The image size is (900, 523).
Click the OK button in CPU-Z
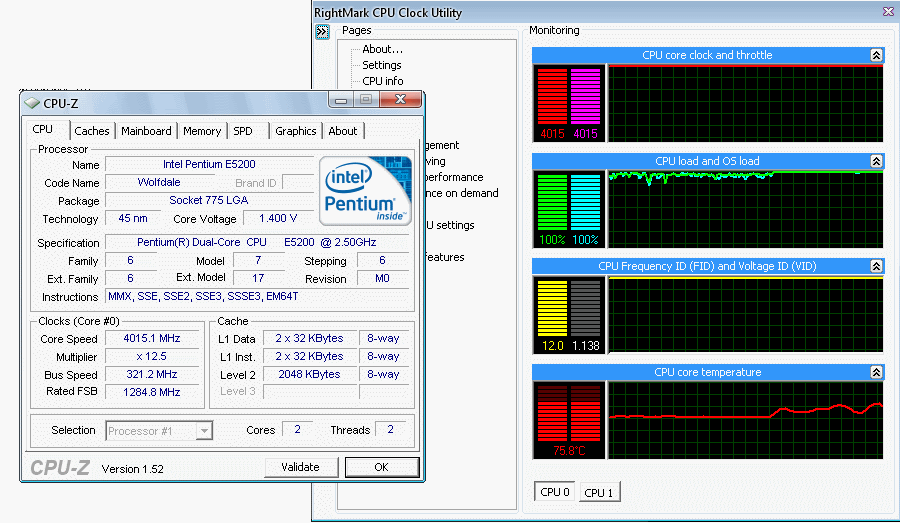pos(382,467)
